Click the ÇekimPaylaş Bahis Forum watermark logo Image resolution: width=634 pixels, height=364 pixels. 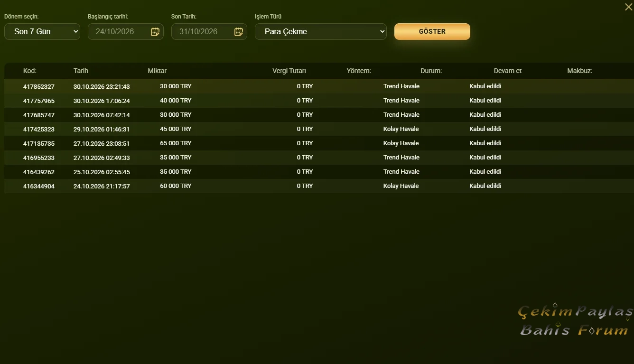575,320
